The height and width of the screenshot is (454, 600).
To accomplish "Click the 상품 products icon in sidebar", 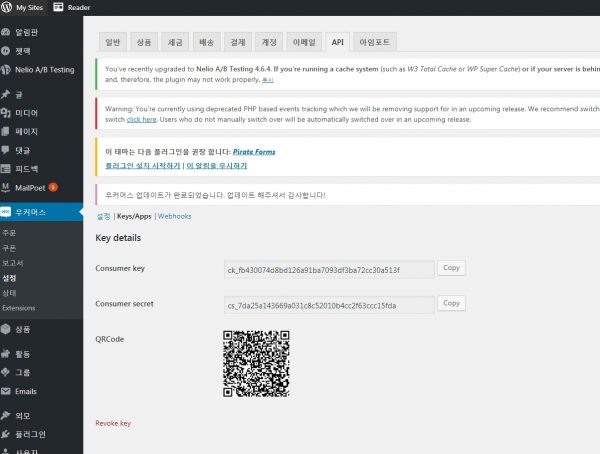I will coord(5,329).
